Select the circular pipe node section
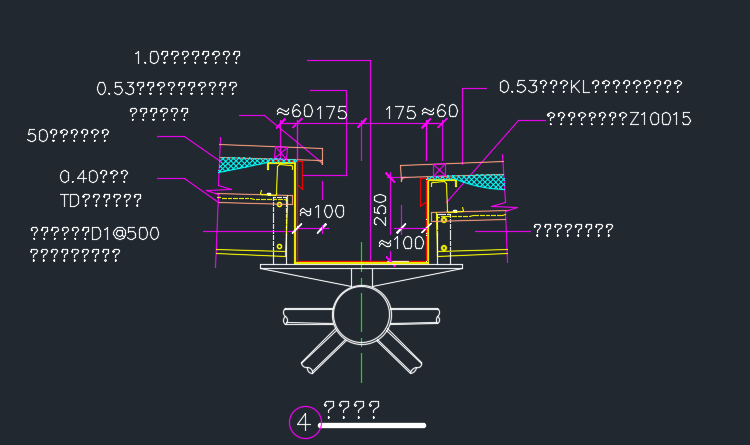This screenshot has height=445, width=750. [362, 315]
